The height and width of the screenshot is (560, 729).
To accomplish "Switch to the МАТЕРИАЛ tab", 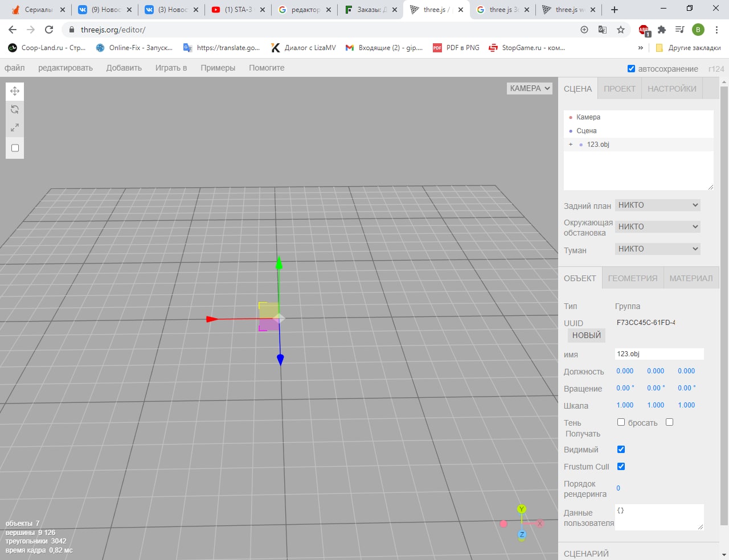I will tap(691, 278).
